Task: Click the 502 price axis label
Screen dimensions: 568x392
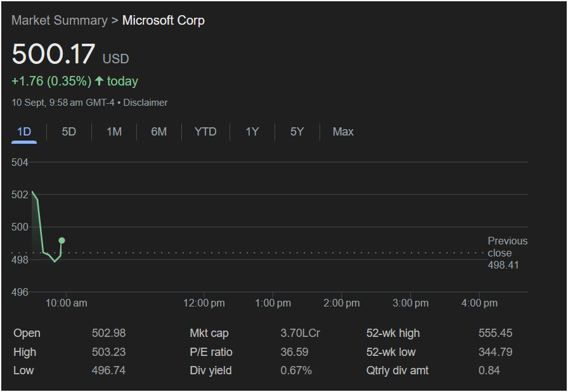Action: point(20,194)
